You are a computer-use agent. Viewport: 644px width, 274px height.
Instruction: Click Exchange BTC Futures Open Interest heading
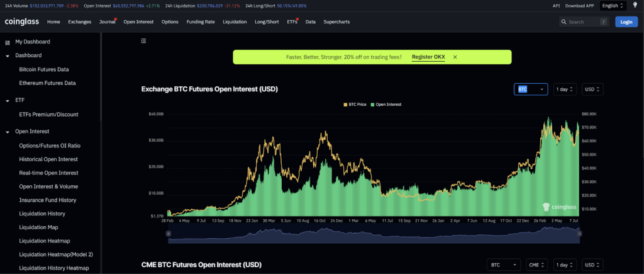pos(209,89)
